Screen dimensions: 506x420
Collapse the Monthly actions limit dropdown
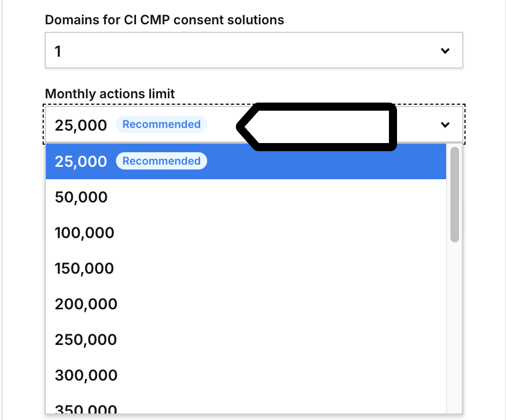445,125
